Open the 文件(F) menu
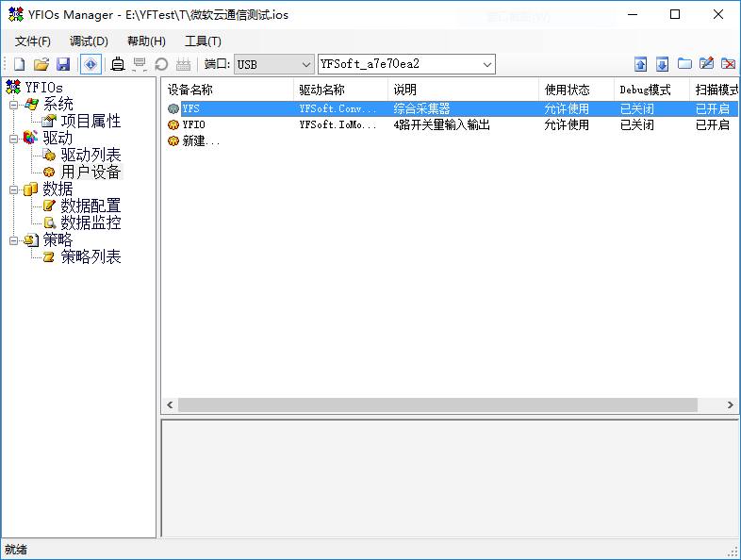Screen dimensions: 741x560 coord(33,41)
